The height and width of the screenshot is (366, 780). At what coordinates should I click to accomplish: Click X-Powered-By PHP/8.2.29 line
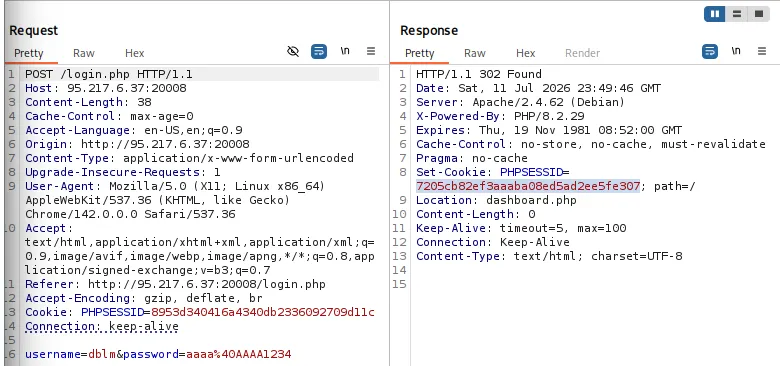pyautogui.click(x=500, y=116)
